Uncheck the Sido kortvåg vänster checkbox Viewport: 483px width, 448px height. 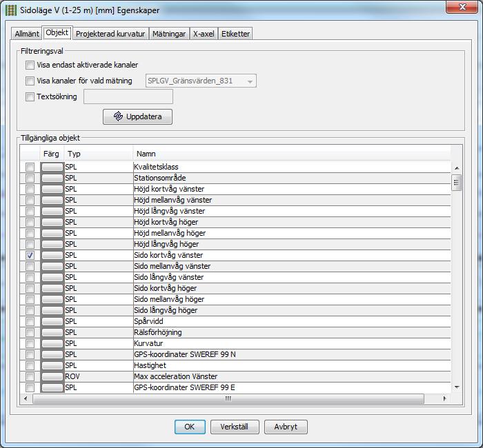click(30, 256)
